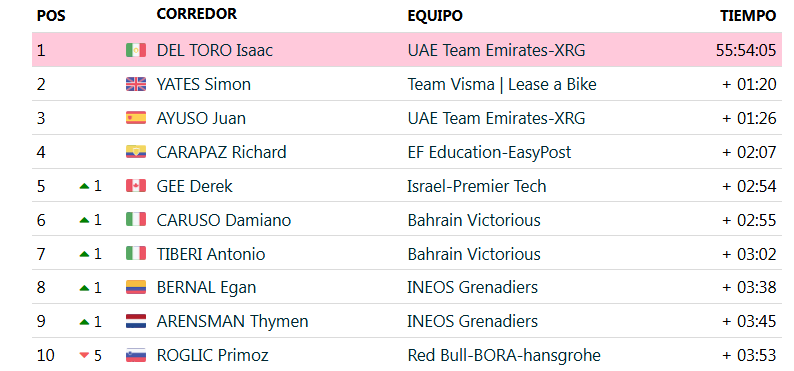Screen dimensions: 794x371
Task: Click the EQUIPO column header
Action: [435, 16]
